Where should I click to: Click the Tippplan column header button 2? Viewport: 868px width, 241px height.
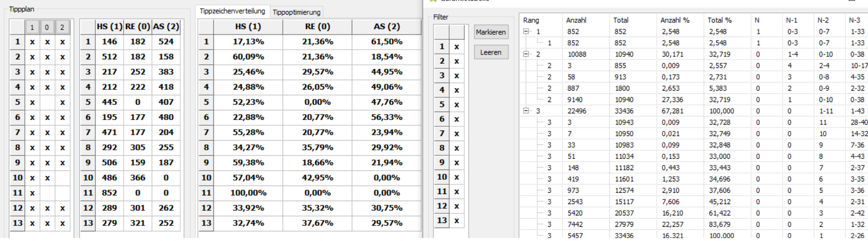(62, 27)
